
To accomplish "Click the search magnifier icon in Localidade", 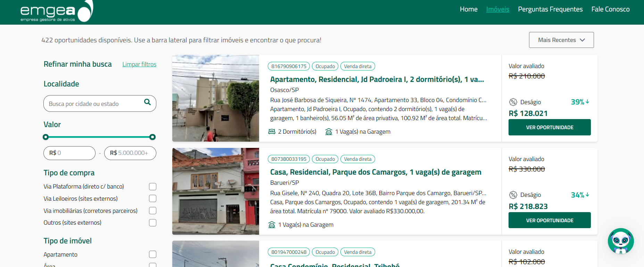I will pyautogui.click(x=147, y=102).
